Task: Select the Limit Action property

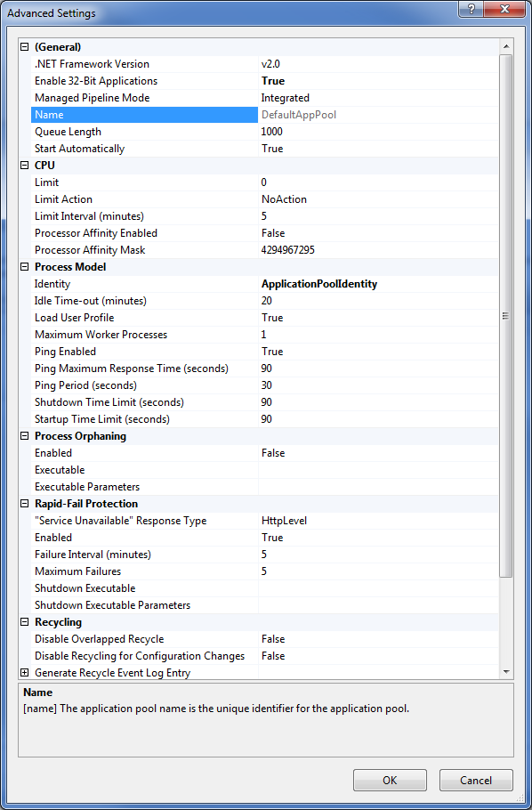Action: 145,199
